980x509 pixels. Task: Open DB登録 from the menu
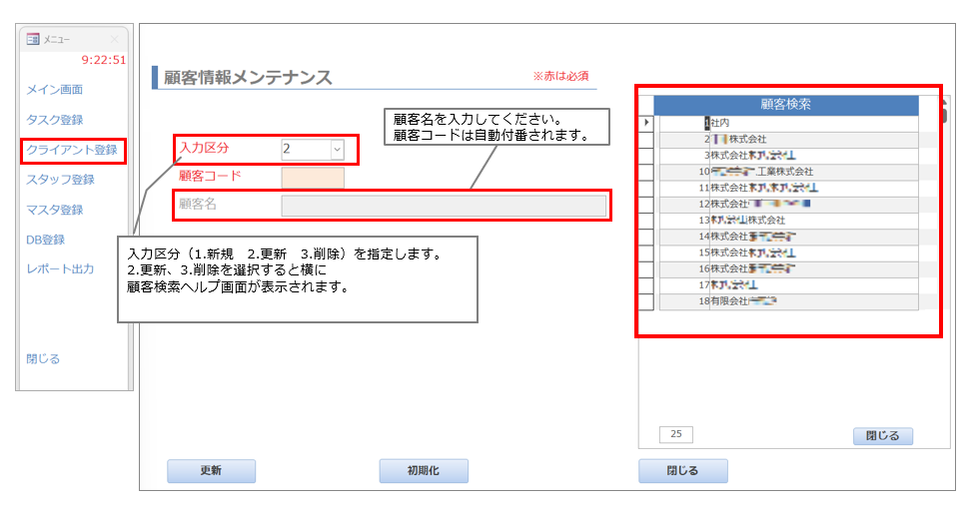(x=46, y=240)
